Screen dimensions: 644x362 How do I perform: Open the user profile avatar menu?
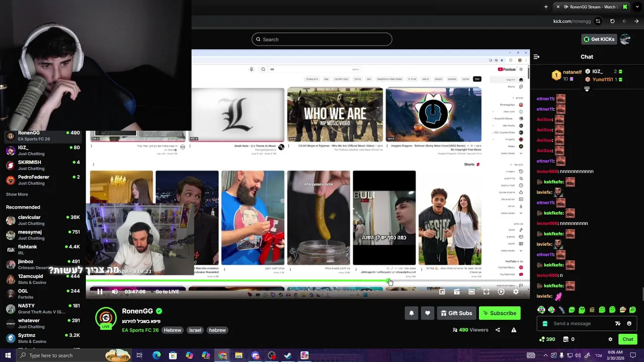(x=625, y=39)
